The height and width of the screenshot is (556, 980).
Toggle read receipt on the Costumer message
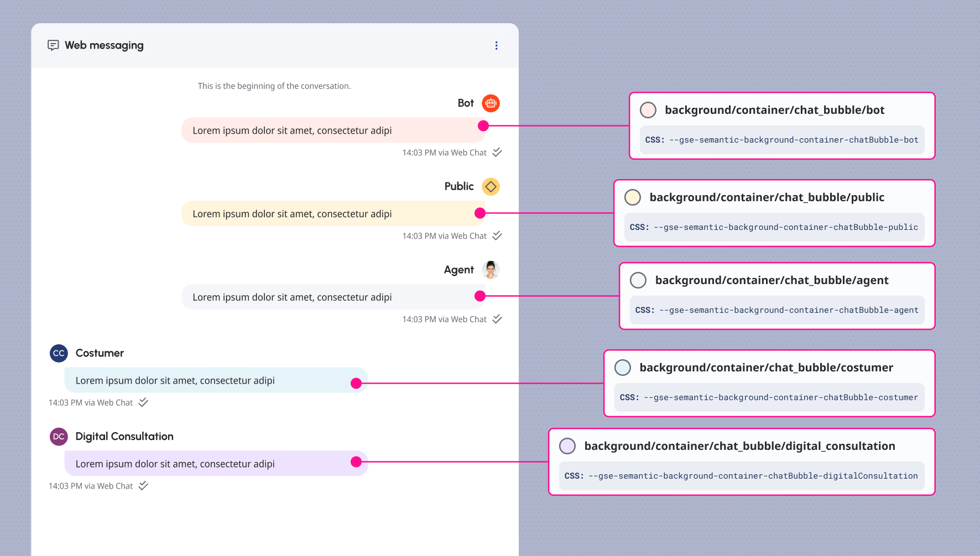pyautogui.click(x=143, y=402)
